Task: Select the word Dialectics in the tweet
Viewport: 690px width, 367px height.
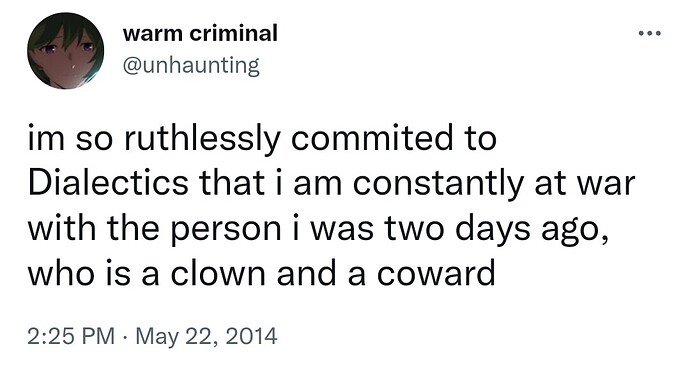Action: pyautogui.click(x=108, y=182)
